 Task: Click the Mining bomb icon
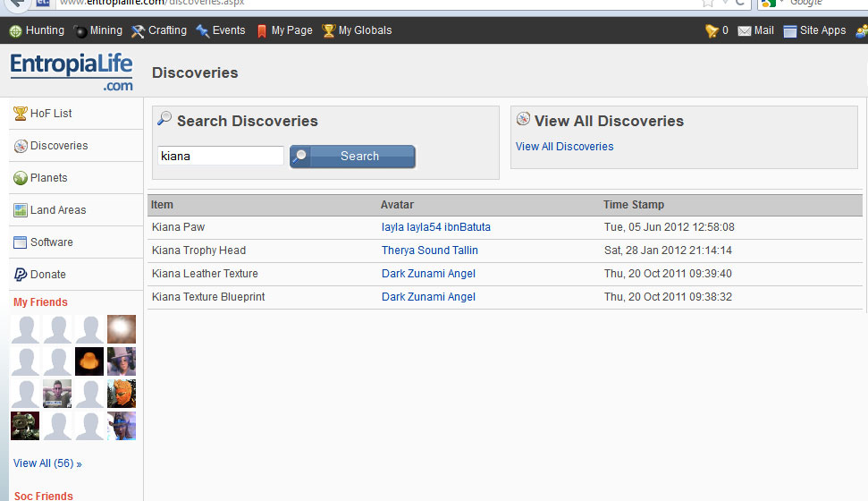[80, 31]
